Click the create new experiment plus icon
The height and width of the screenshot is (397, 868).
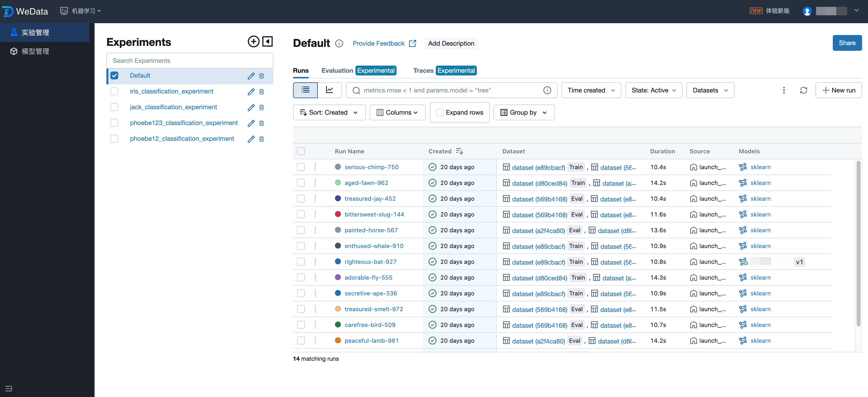(x=253, y=41)
